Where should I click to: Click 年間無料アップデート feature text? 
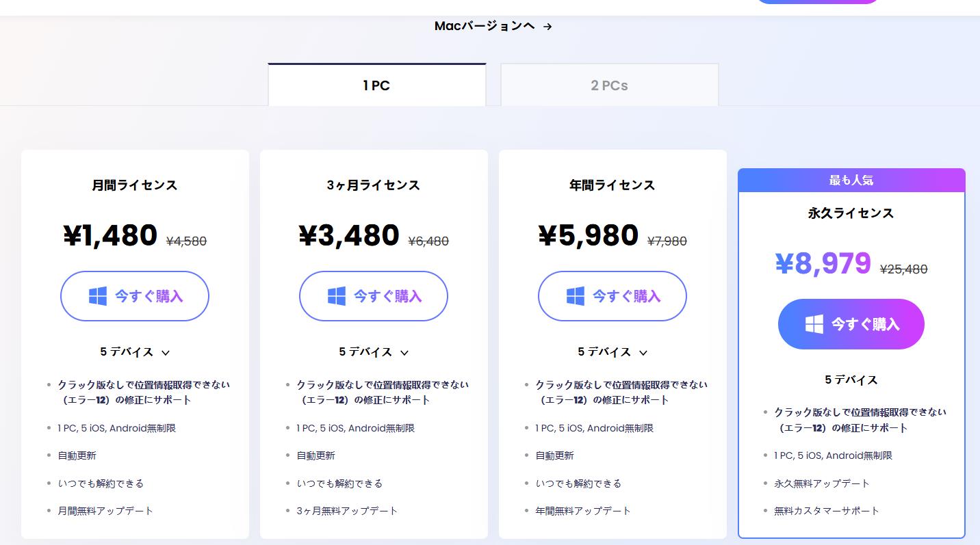(583, 511)
